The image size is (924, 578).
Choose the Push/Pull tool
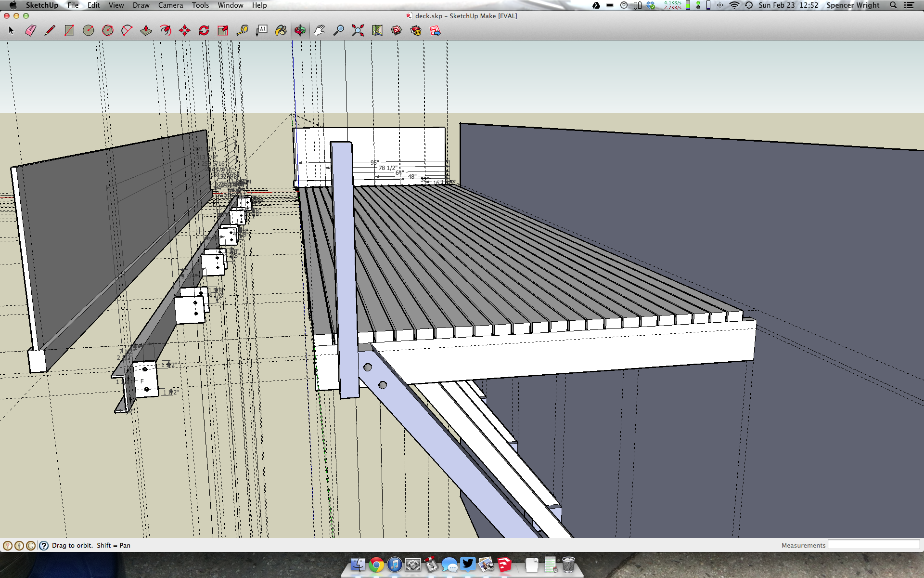click(x=146, y=30)
